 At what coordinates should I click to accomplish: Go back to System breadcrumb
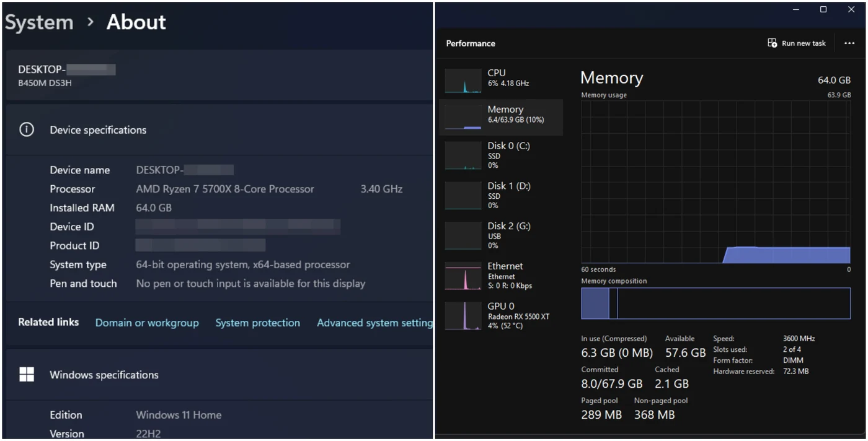pos(39,22)
